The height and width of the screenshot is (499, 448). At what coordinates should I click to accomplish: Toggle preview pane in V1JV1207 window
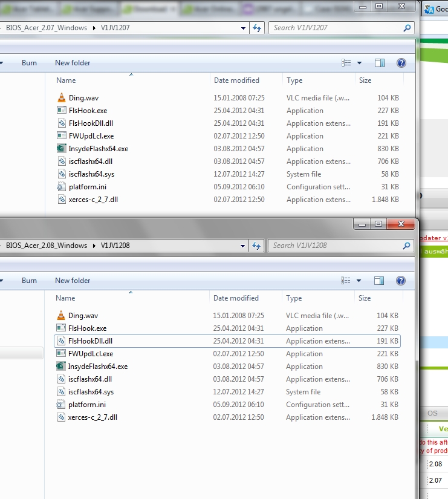(380, 63)
